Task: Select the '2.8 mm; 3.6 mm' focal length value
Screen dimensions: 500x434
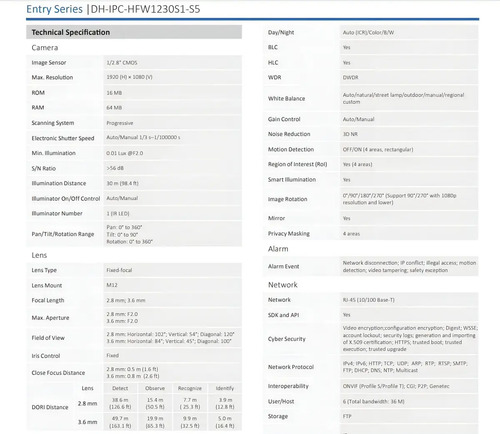Action: click(x=126, y=300)
